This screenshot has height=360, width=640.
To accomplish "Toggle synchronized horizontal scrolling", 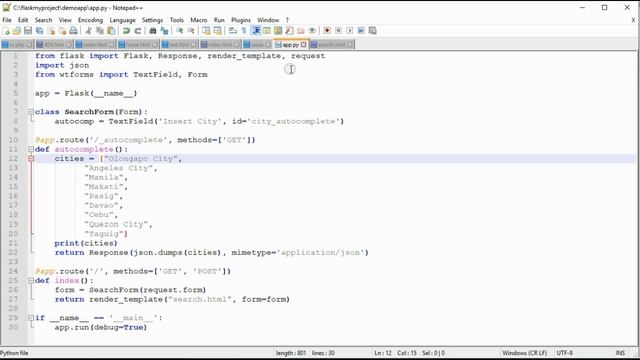I will pos(218,31).
